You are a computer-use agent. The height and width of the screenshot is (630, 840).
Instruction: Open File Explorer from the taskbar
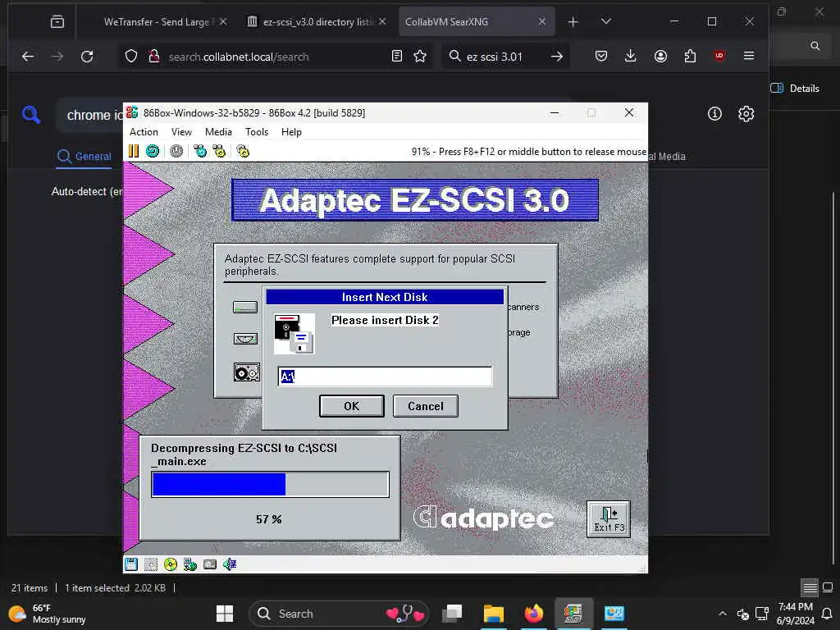493,614
